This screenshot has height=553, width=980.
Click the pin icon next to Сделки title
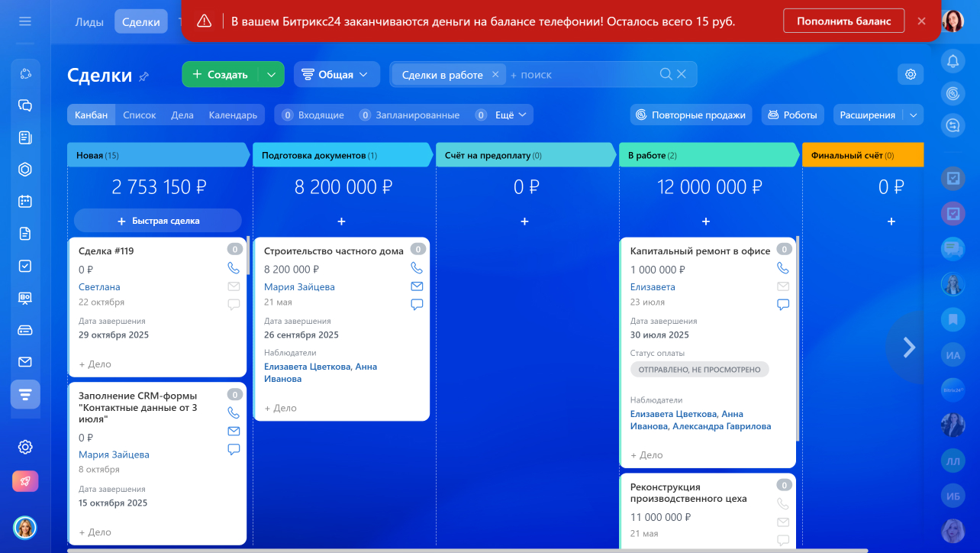[x=143, y=76]
